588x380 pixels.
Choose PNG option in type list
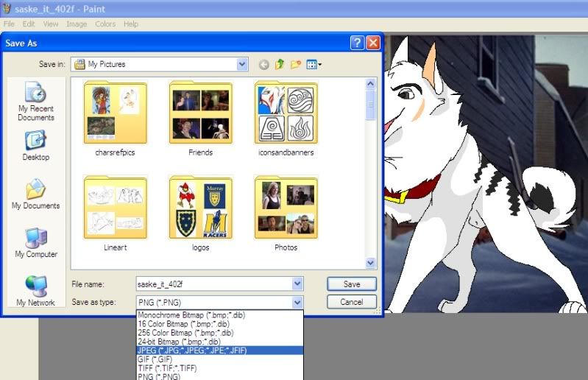220,376
